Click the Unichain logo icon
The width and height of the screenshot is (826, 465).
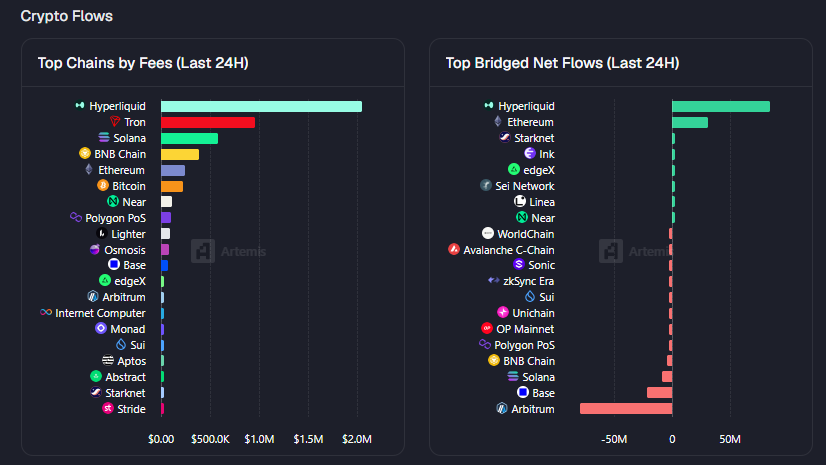tap(503, 312)
